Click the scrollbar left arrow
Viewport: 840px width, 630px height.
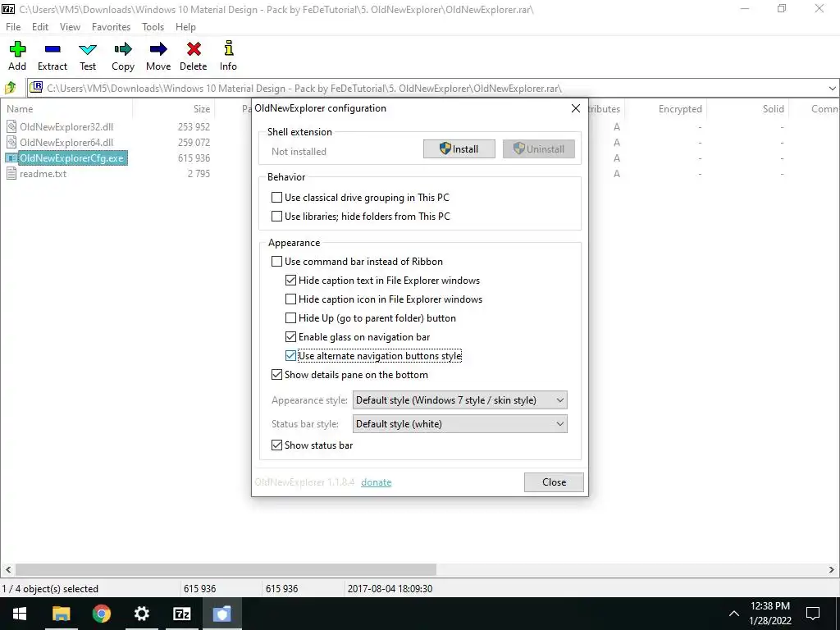click(x=7, y=570)
